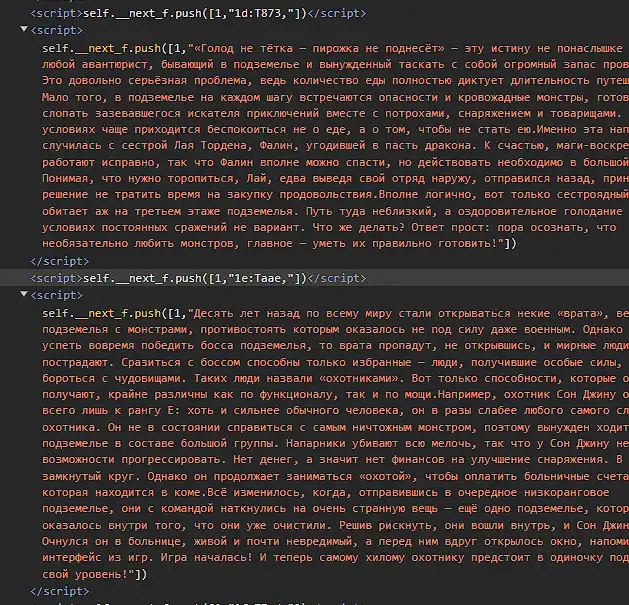
Task: Click text line starting решение не тратить время
Action: [335, 195]
